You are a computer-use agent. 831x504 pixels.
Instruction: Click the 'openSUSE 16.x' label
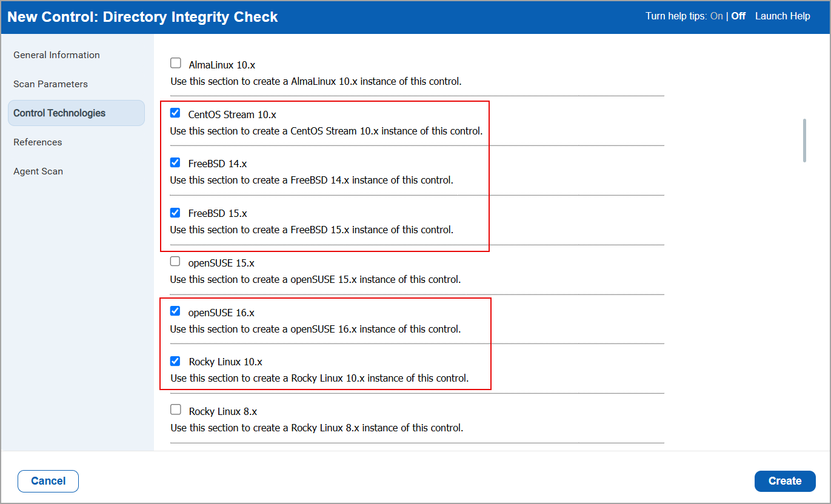(221, 313)
